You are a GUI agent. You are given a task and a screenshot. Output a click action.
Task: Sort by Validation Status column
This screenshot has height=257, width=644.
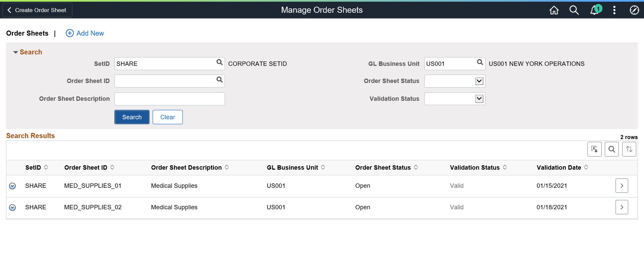click(x=505, y=167)
